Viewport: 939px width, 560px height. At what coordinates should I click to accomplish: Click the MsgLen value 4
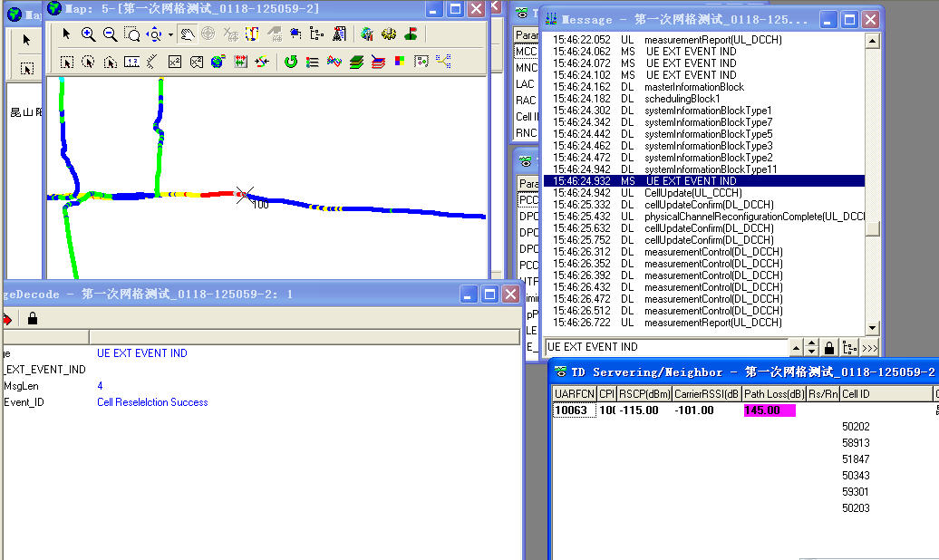pyautogui.click(x=100, y=386)
